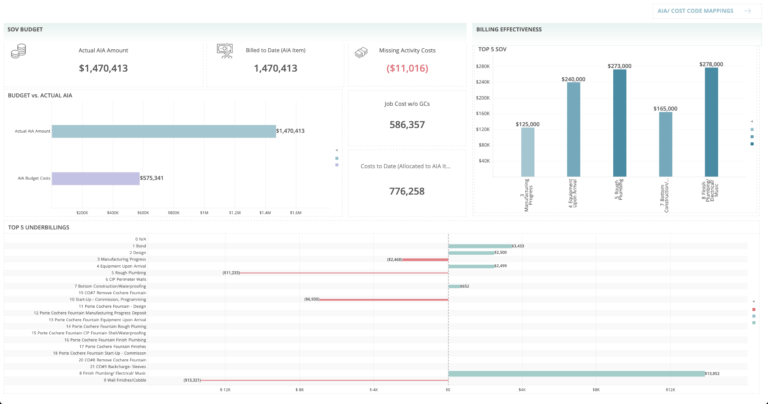Toggle the darkest legend dot in Top 5 SOV
Viewport: 768px width, 404px height.
(752, 145)
